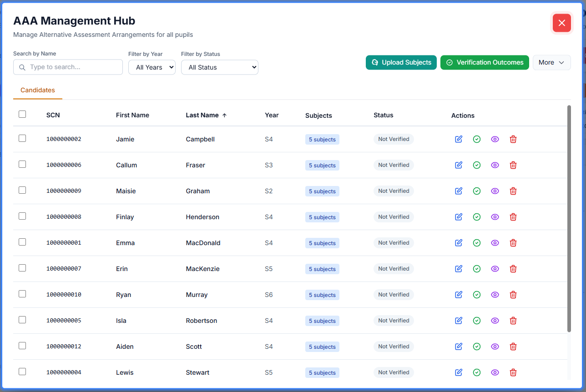Delete Isla Robertson's row with trash icon
The height and width of the screenshot is (392, 586).
513,321
